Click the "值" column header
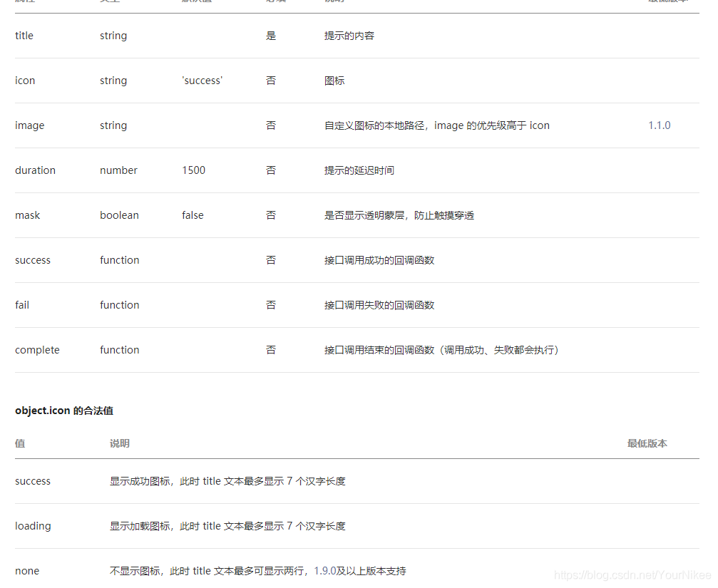Viewport: 718px width, 588px height. (x=20, y=443)
